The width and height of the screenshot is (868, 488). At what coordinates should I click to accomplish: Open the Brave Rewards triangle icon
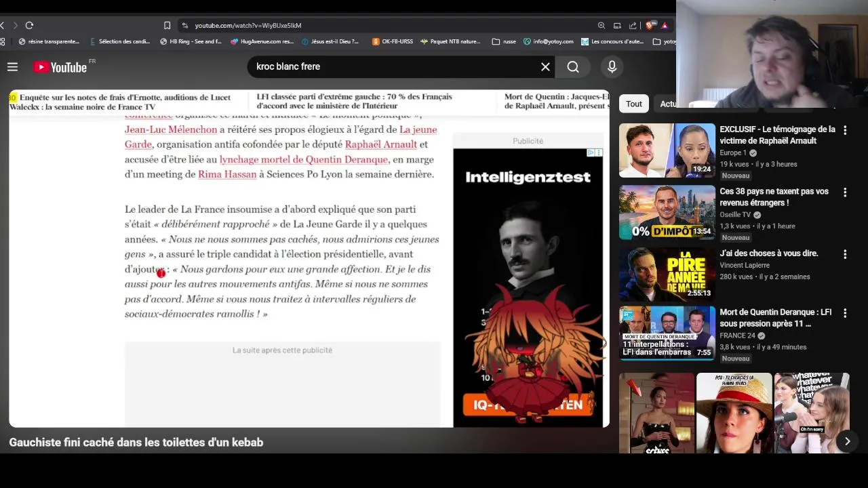[x=665, y=25]
